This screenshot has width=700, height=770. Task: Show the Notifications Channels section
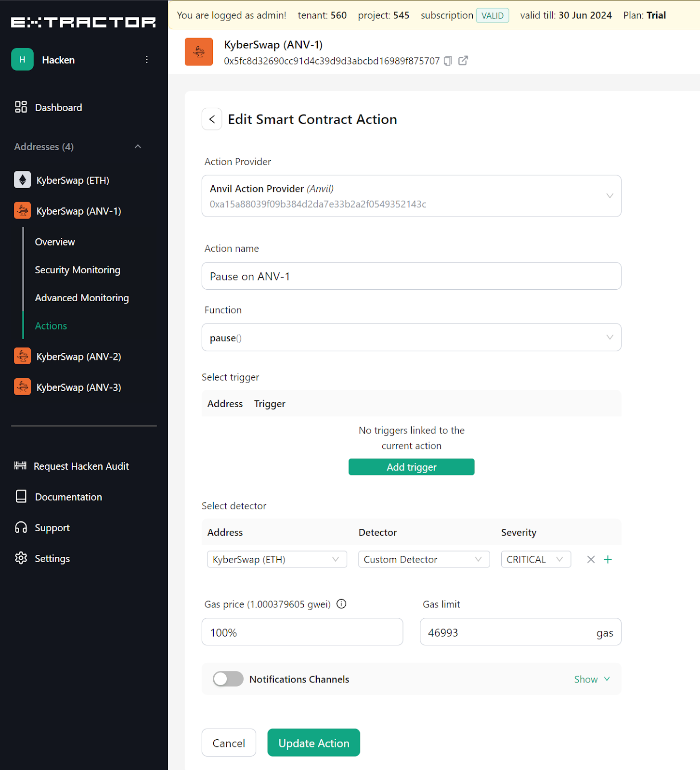click(x=592, y=679)
